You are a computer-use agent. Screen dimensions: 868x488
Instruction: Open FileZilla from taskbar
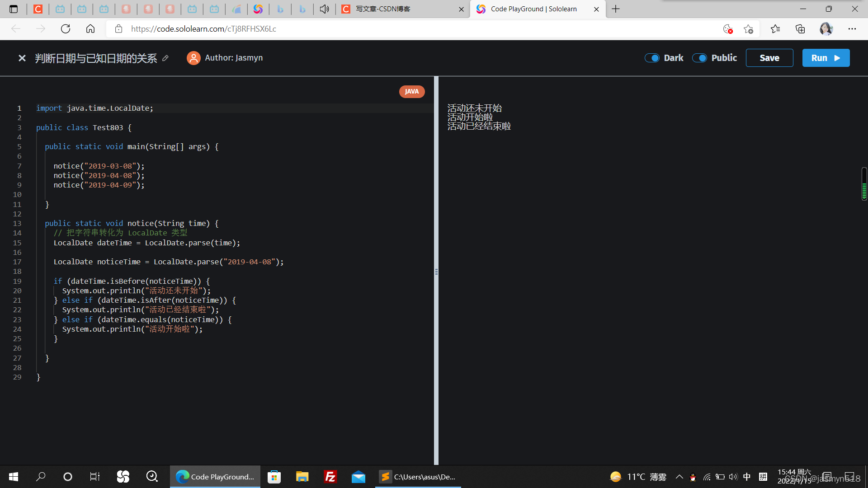point(330,477)
